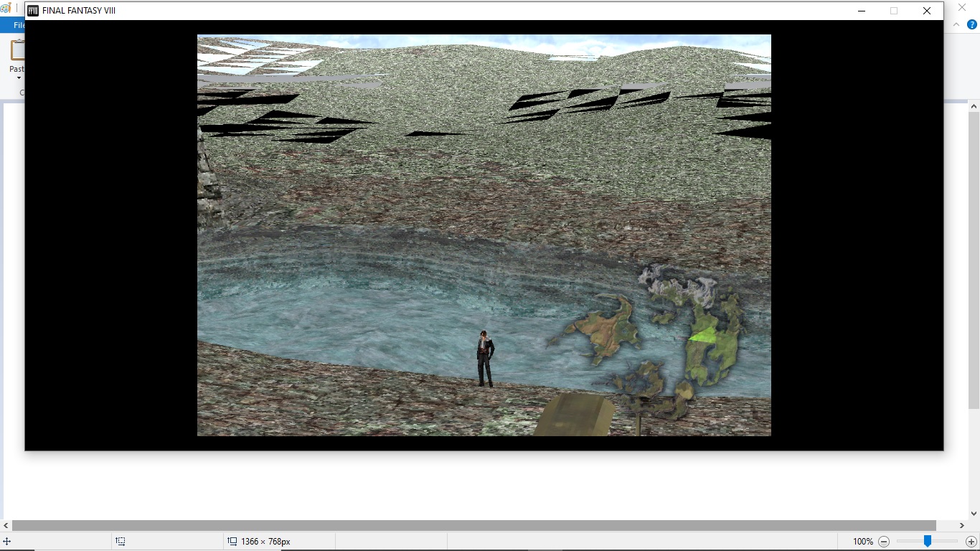The image size is (980, 551).
Task: Click the selection size icon in Paint's status bar
Action: point(121,542)
